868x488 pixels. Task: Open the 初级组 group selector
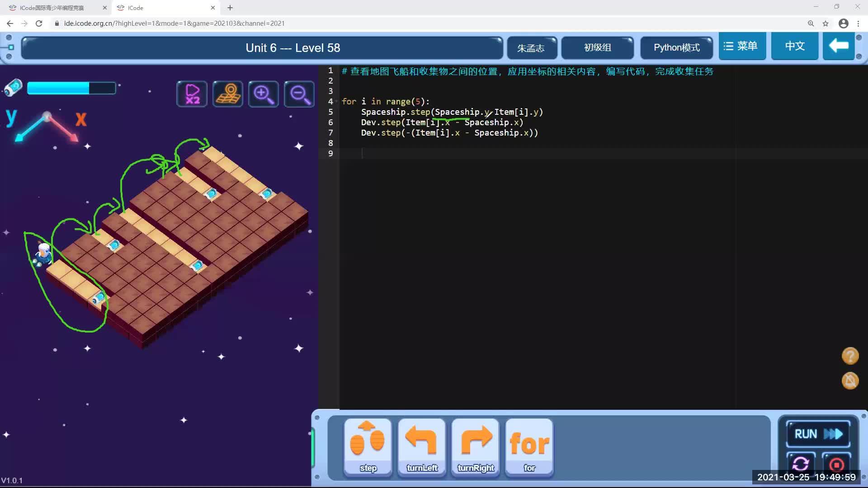pos(597,47)
